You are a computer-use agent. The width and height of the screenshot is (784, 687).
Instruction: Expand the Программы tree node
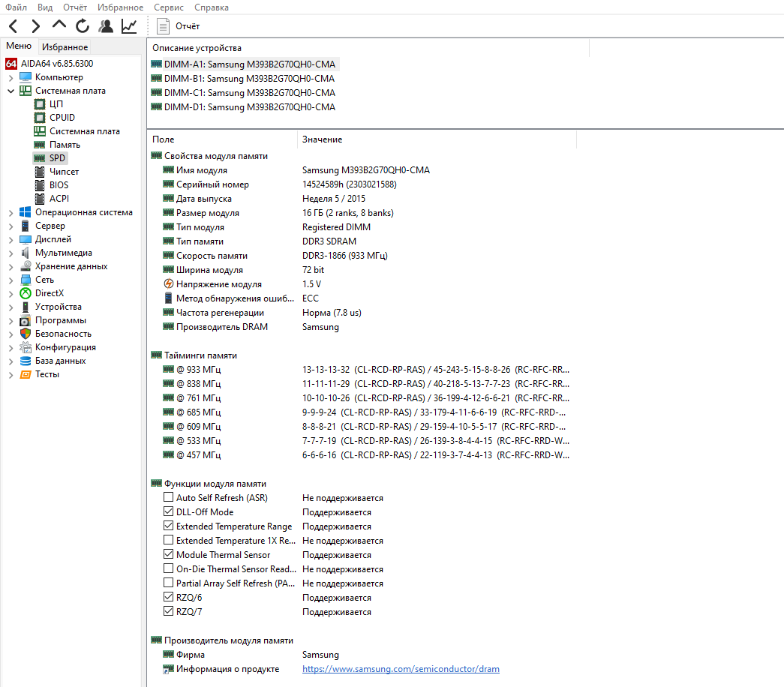click(x=11, y=320)
